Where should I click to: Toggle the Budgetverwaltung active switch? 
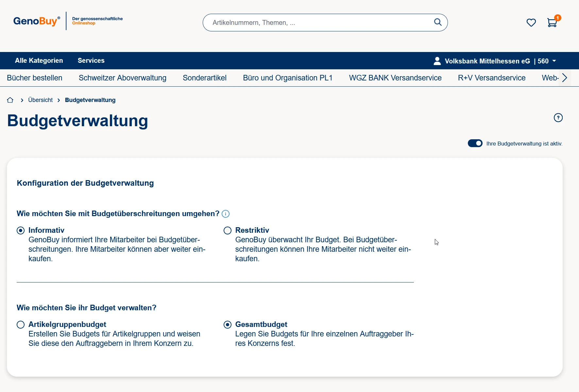pos(475,144)
